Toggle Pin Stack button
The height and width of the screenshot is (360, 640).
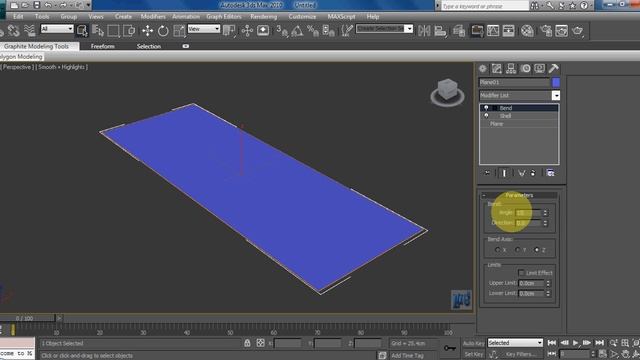[x=487, y=173]
